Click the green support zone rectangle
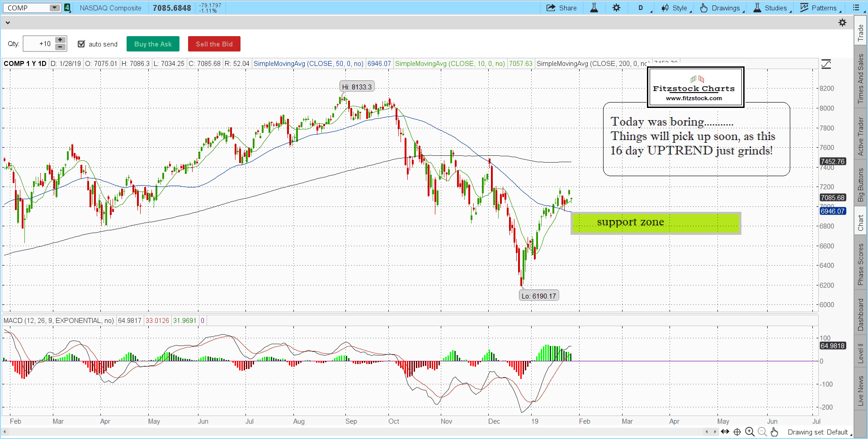 [x=656, y=223]
